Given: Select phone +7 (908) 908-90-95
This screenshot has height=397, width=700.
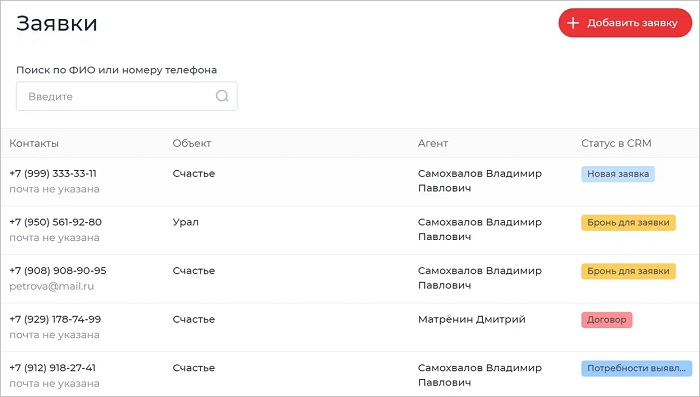Looking at the screenshot, I should tap(58, 271).
